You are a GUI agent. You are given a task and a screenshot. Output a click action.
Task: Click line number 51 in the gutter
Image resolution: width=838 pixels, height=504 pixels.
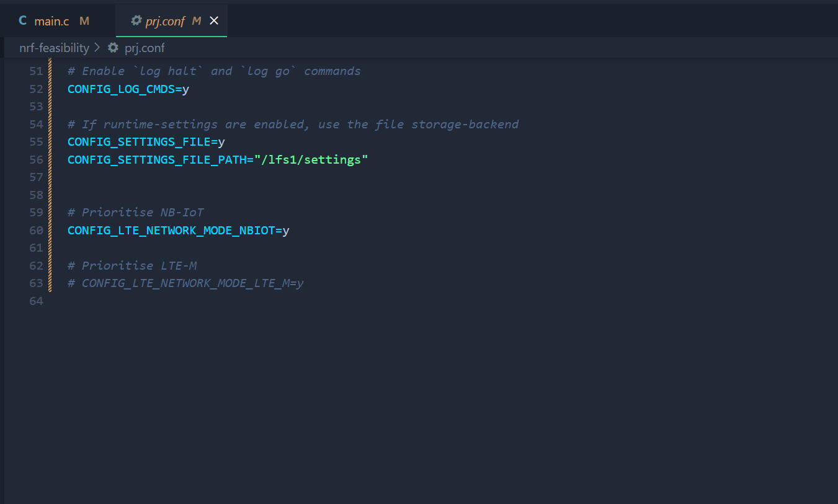click(36, 71)
